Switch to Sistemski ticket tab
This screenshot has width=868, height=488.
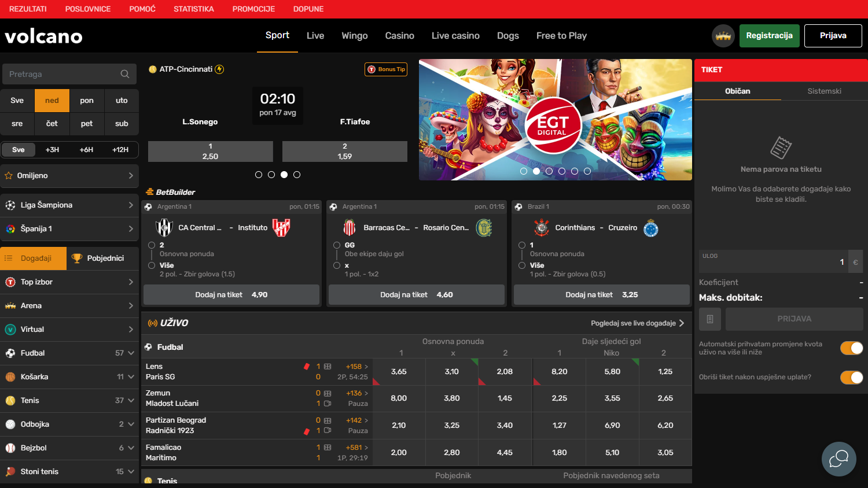pyautogui.click(x=824, y=91)
